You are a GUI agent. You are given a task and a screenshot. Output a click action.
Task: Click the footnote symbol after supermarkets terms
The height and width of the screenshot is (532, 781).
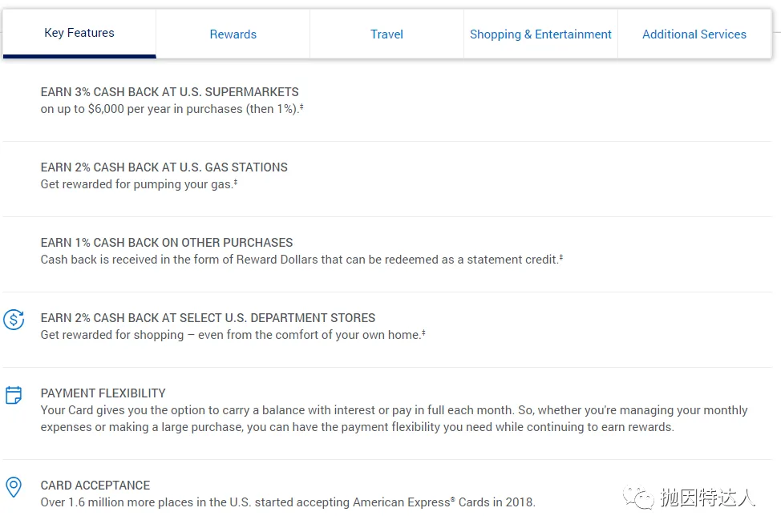click(x=301, y=107)
